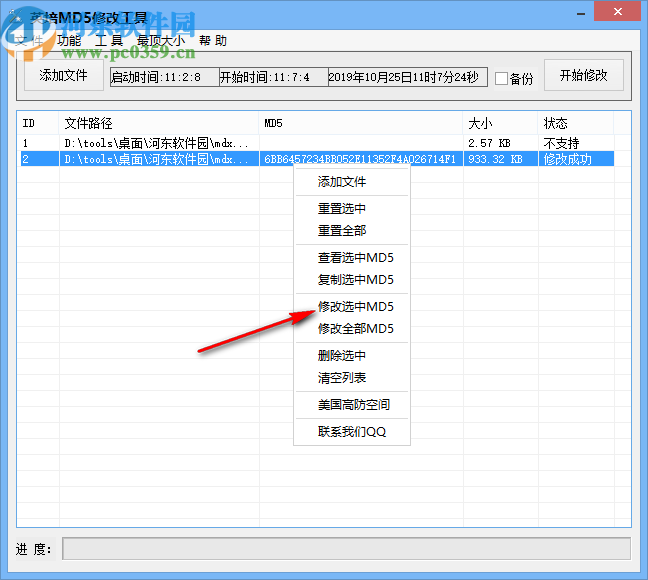Sort by the 大小 column header
The image size is (648, 580).
tap(500, 123)
